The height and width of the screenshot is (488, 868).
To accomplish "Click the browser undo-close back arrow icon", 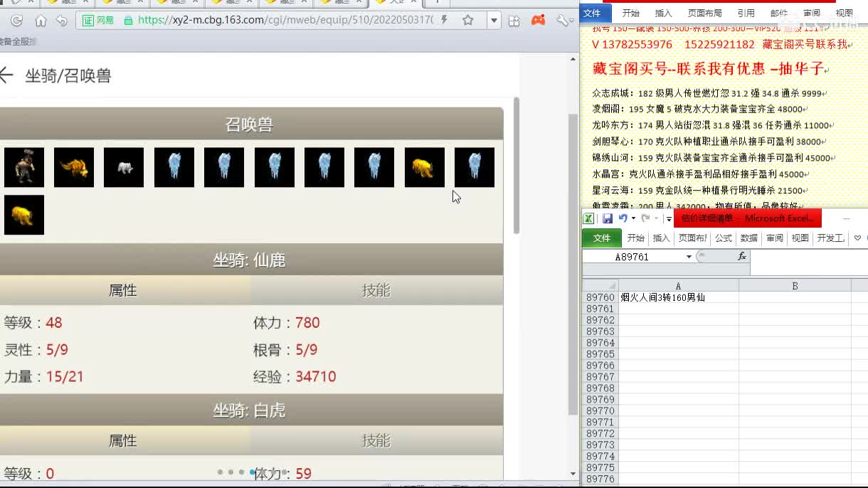I will pyautogui.click(x=62, y=21).
